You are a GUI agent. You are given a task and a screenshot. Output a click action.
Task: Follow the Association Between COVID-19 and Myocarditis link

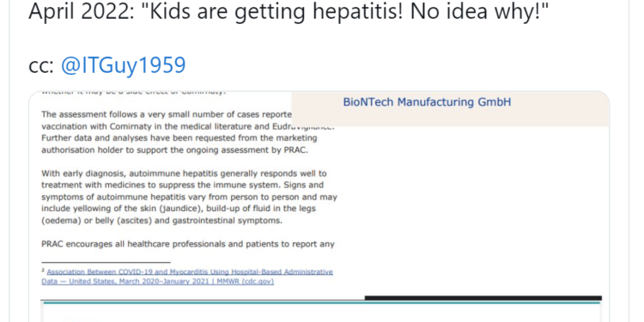tap(190, 272)
